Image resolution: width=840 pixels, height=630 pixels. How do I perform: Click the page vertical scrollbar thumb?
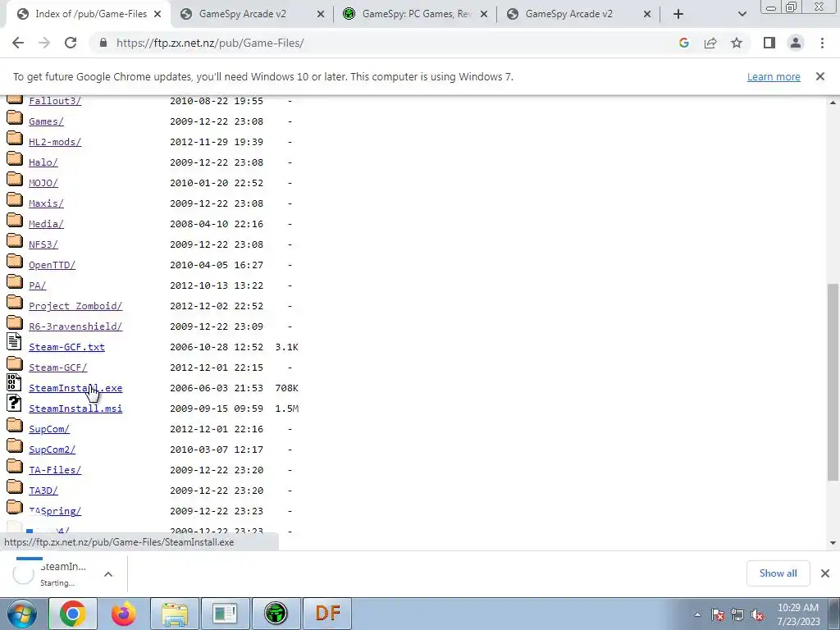[x=833, y=382]
